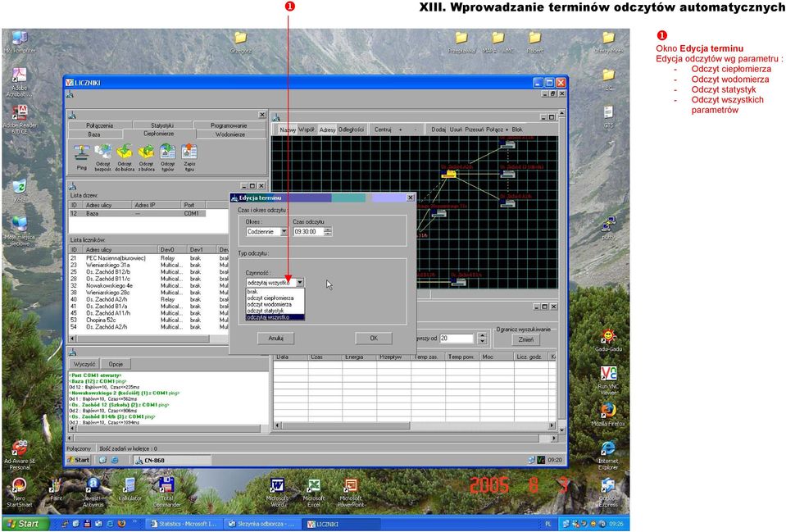Viewport: 786px width, 532px height.
Task: Open Paint desktop shortcut
Action: click(x=56, y=491)
